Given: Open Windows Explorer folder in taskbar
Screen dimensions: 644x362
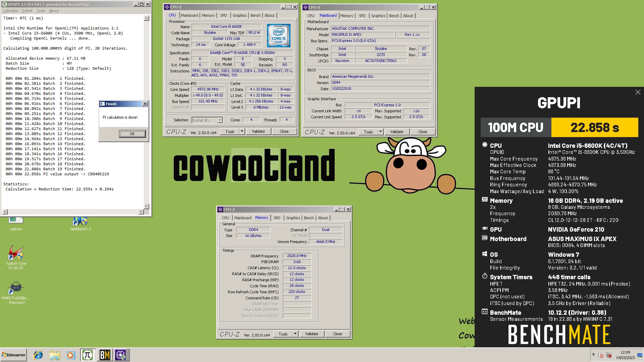Looking at the screenshot, I should click(54, 355).
